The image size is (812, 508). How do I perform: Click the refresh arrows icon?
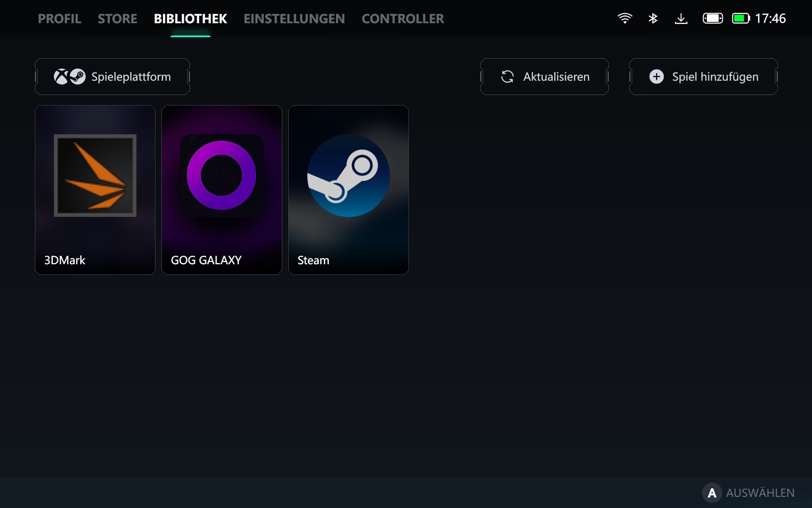[x=507, y=77]
